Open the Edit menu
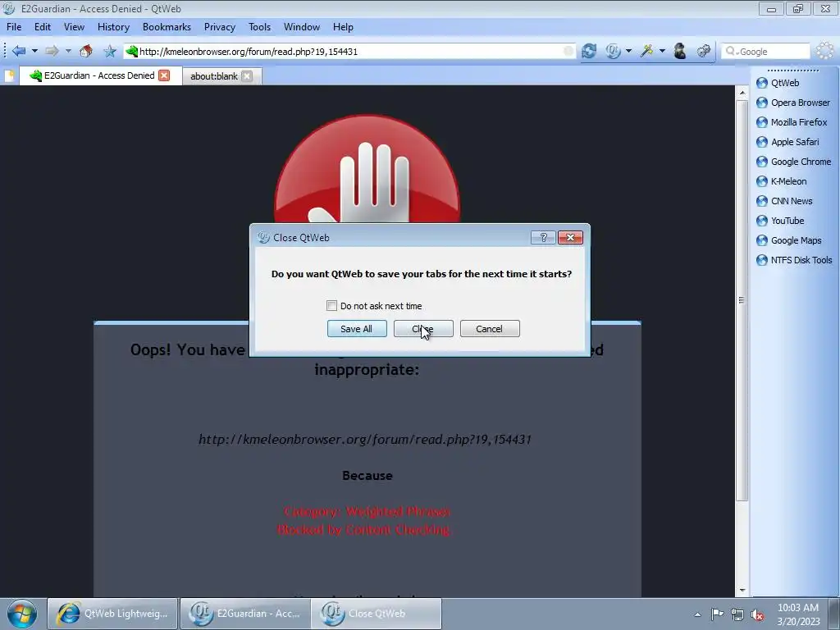Screen dimensions: 840x630 click(x=43, y=27)
